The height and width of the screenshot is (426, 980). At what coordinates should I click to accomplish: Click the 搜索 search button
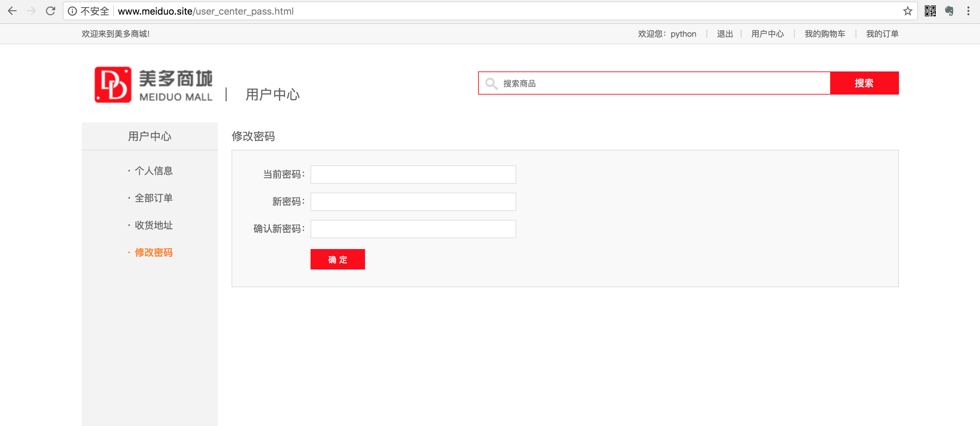click(x=864, y=83)
